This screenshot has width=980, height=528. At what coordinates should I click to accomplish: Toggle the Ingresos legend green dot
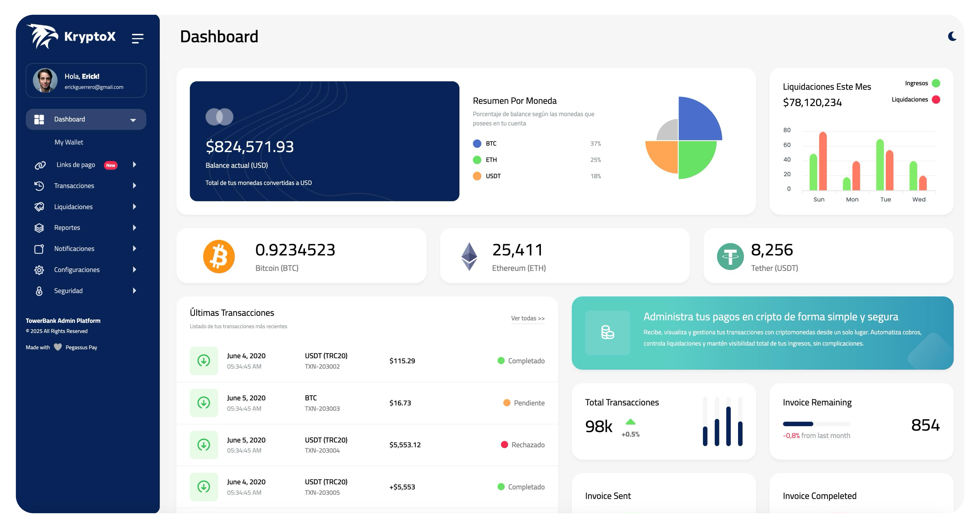click(x=936, y=83)
